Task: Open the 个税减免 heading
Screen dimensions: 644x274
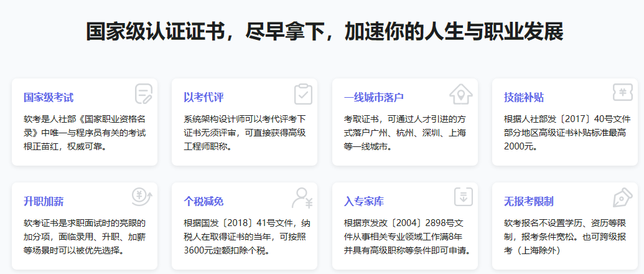Action: (203, 202)
